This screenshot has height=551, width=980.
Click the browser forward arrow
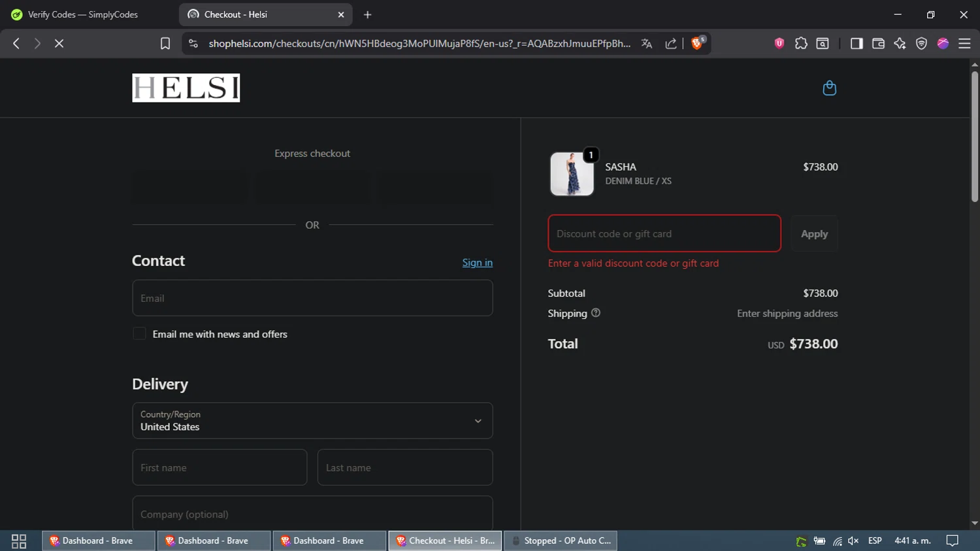click(37, 43)
